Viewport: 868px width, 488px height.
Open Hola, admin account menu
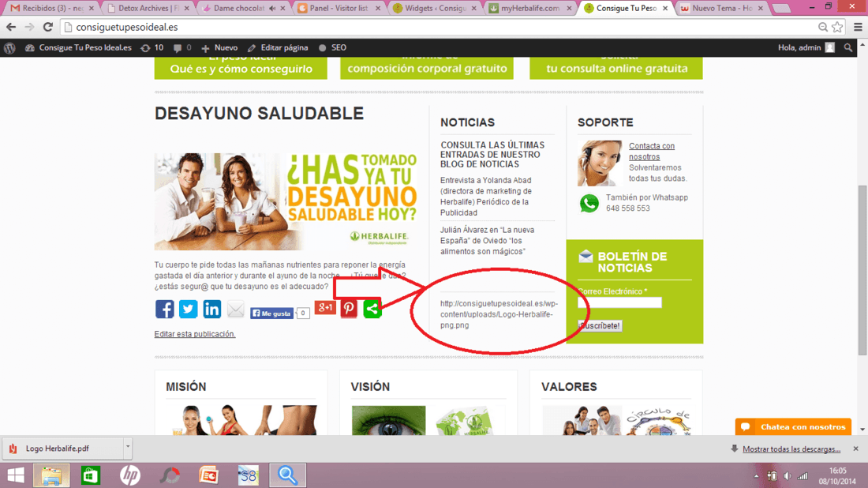click(806, 47)
